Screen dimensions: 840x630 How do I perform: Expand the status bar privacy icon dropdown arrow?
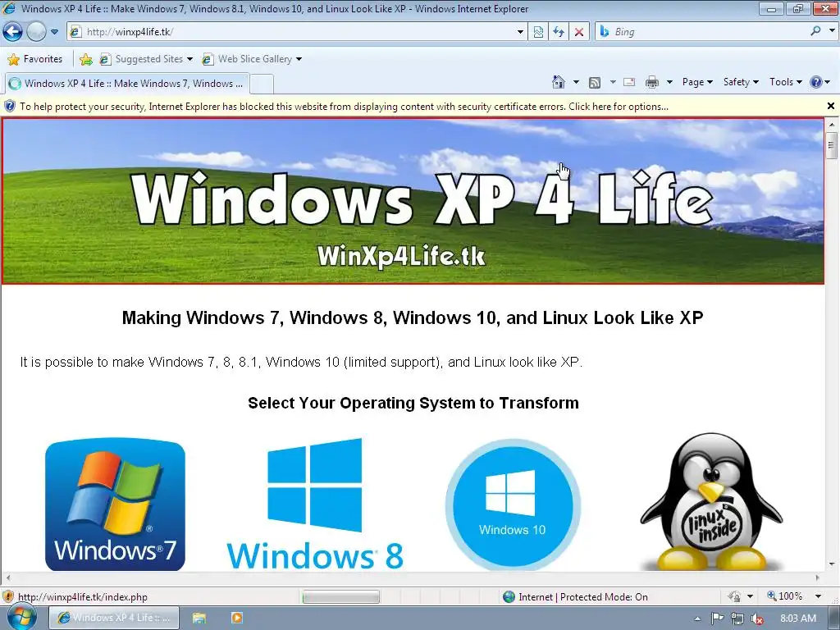pyautogui.click(x=750, y=597)
